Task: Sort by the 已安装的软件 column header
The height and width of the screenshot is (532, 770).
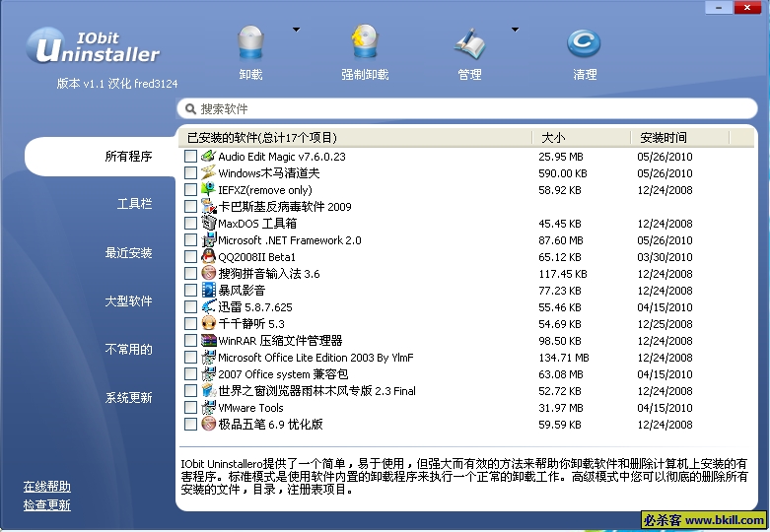Action: pos(355,137)
